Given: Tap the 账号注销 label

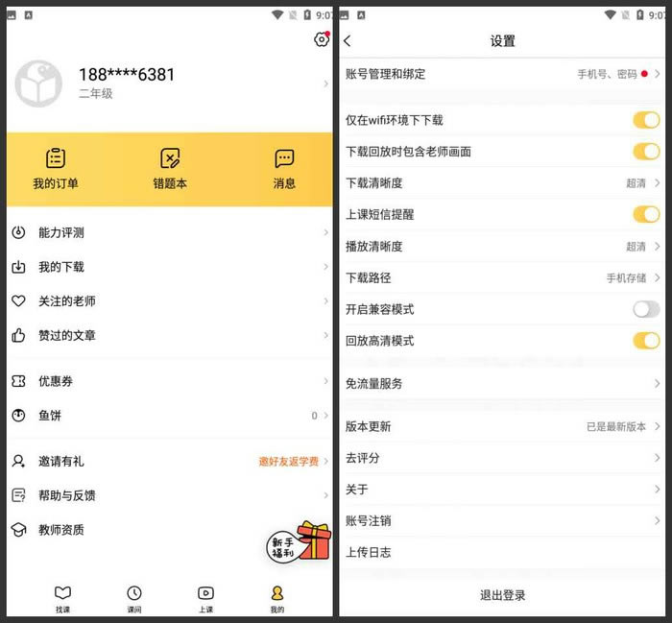Looking at the screenshot, I should tap(368, 520).
